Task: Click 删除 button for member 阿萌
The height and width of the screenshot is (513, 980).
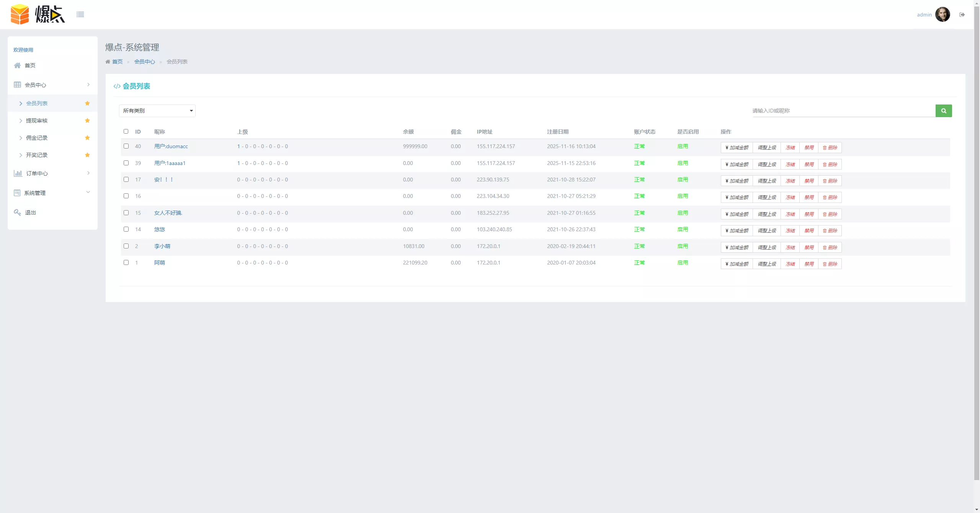Action: click(830, 264)
